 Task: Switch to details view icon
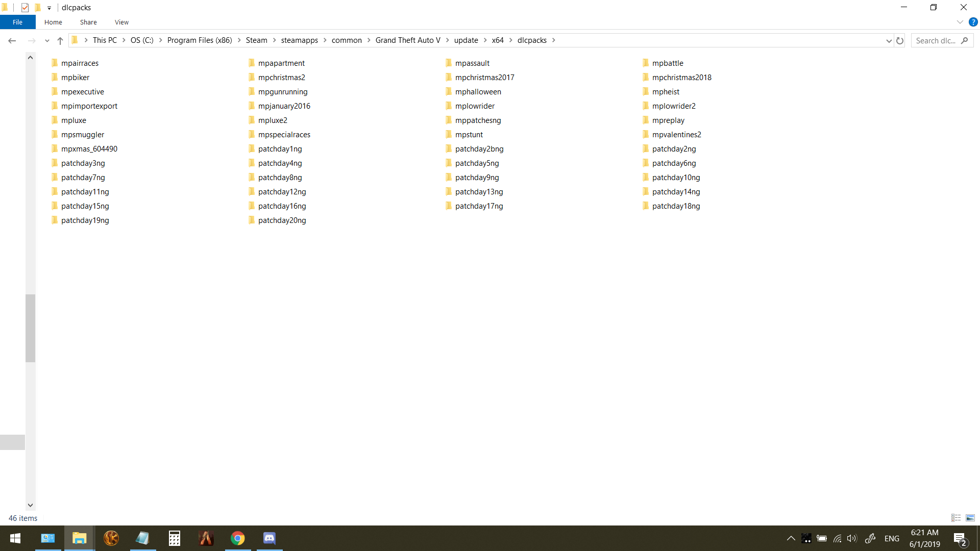point(956,518)
